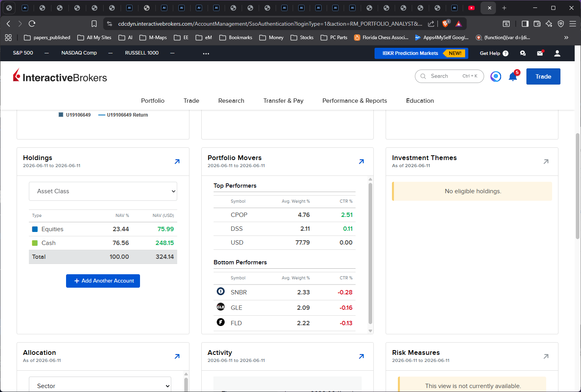581x392 pixels.
Task: Expand the Investment Themes widget arrow icon
Action: pos(546,161)
